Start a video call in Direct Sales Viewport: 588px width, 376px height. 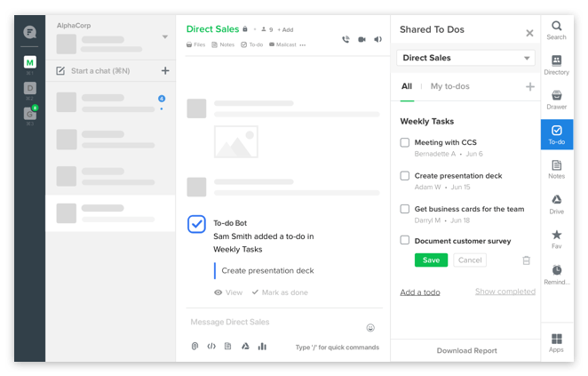pos(362,39)
